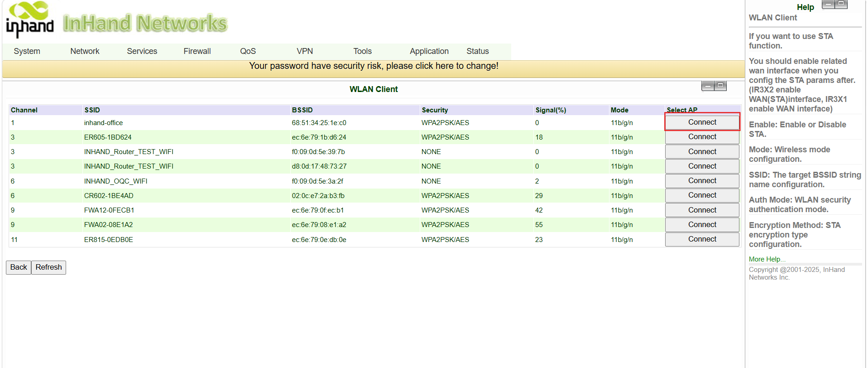Click the InHand logo image
The width and height of the screenshot is (868, 368).
(x=30, y=19)
